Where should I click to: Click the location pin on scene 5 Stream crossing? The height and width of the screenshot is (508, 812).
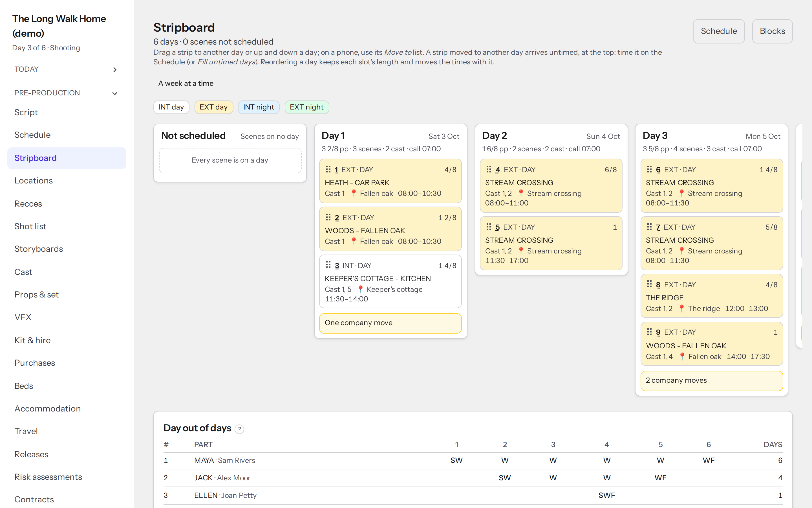click(521, 251)
